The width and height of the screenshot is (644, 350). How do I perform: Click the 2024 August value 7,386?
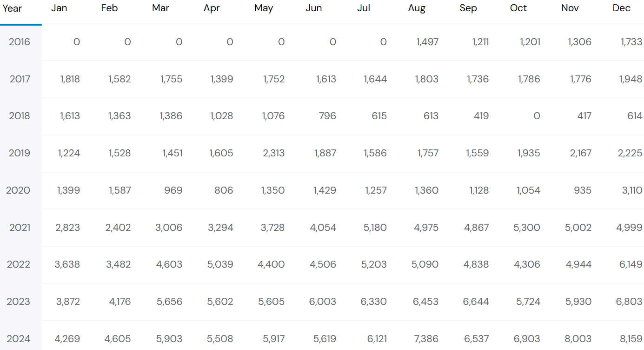(426, 339)
